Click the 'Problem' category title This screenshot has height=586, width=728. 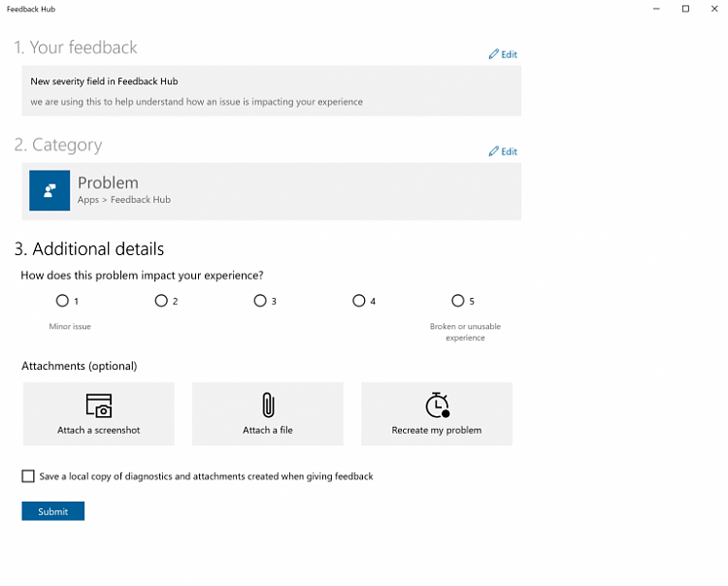coord(108,182)
